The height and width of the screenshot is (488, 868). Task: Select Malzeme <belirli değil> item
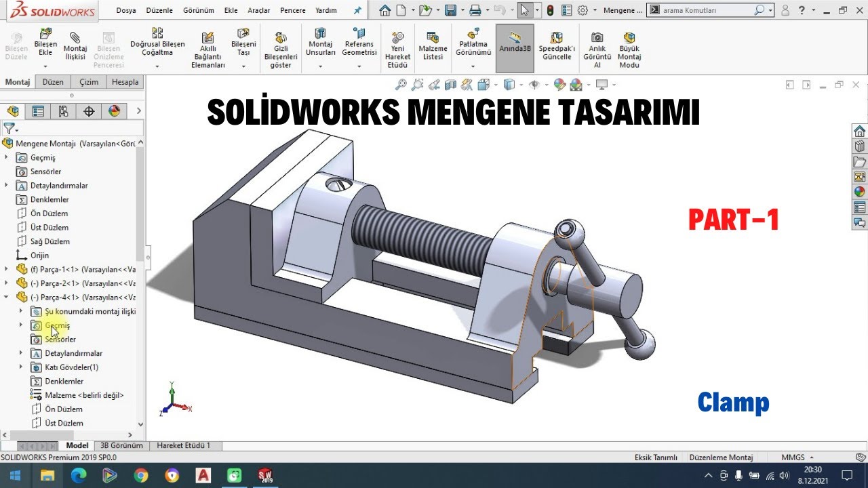[x=77, y=395]
